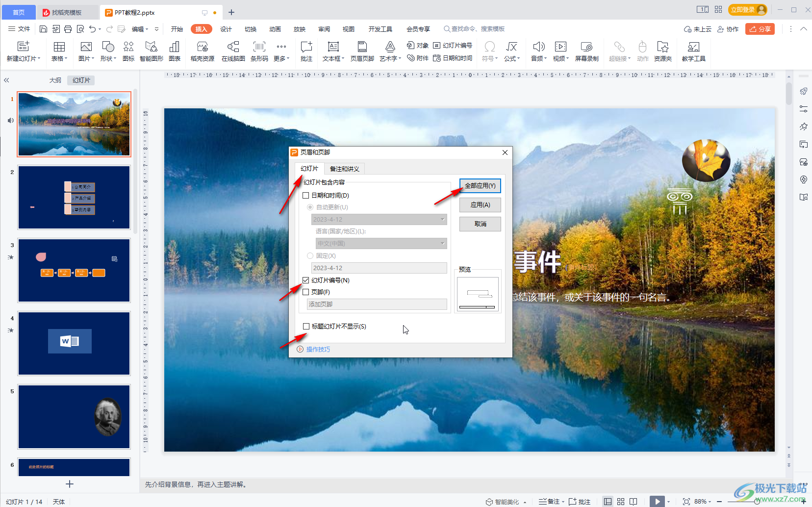This screenshot has width=812, height=507.
Task: Click the 全部应用(Y) button
Action: (480, 185)
